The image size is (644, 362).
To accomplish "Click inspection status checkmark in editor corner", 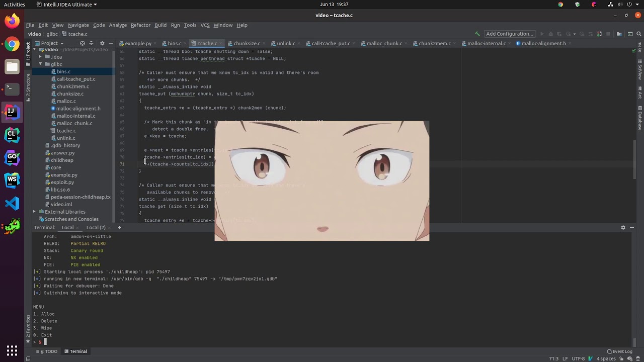I will [x=633, y=51].
